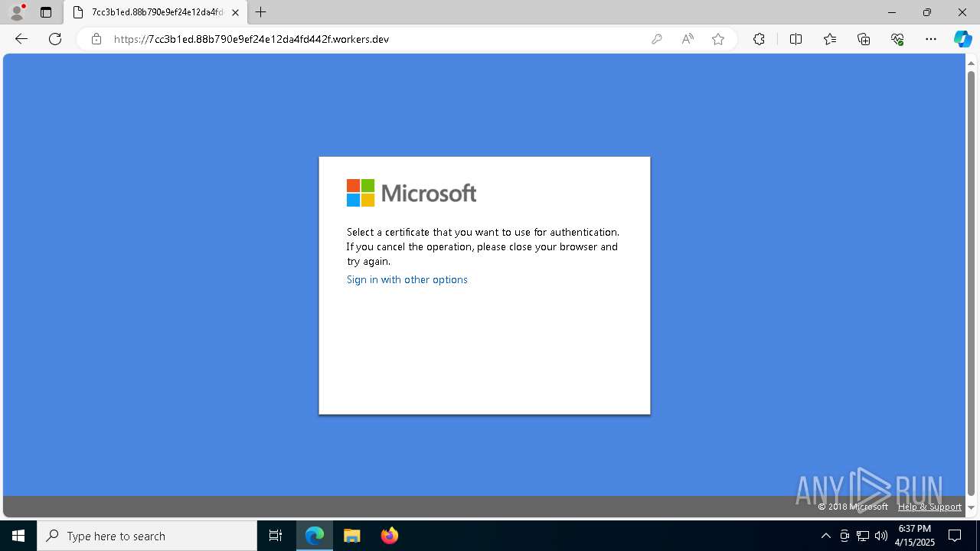
Task: Activate Read aloud icon
Action: click(688, 39)
